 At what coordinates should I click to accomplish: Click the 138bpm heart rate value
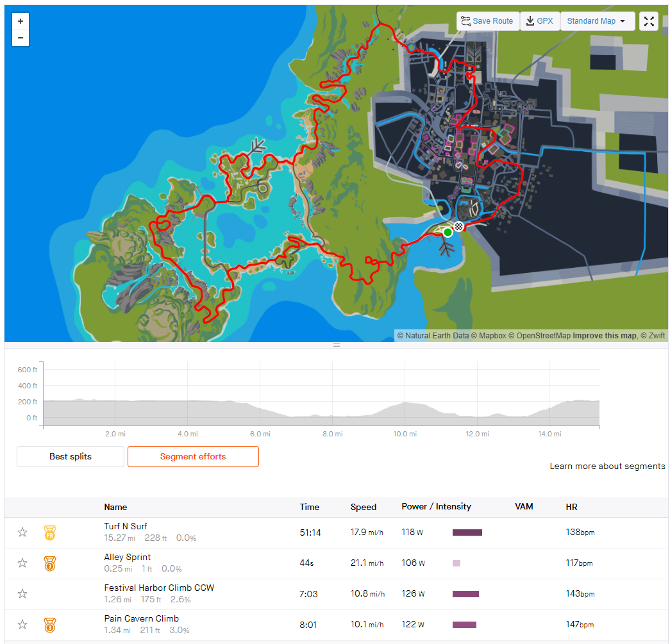click(580, 532)
